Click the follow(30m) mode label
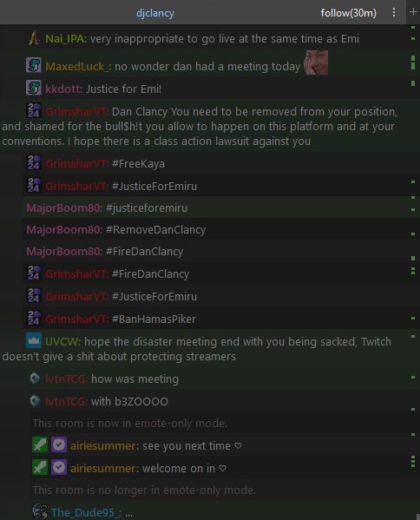The width and height of the screenshot is (420, 520). tap(348, 13)
